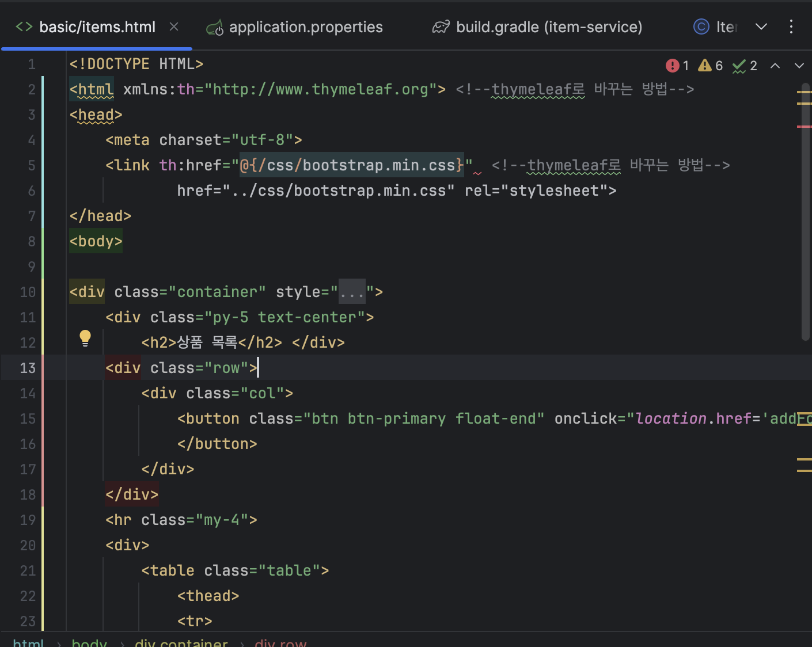Click the http://www.thymeleaf.org URL value
The height and width of the screenshot is (647, 812).
click(321, 89)
